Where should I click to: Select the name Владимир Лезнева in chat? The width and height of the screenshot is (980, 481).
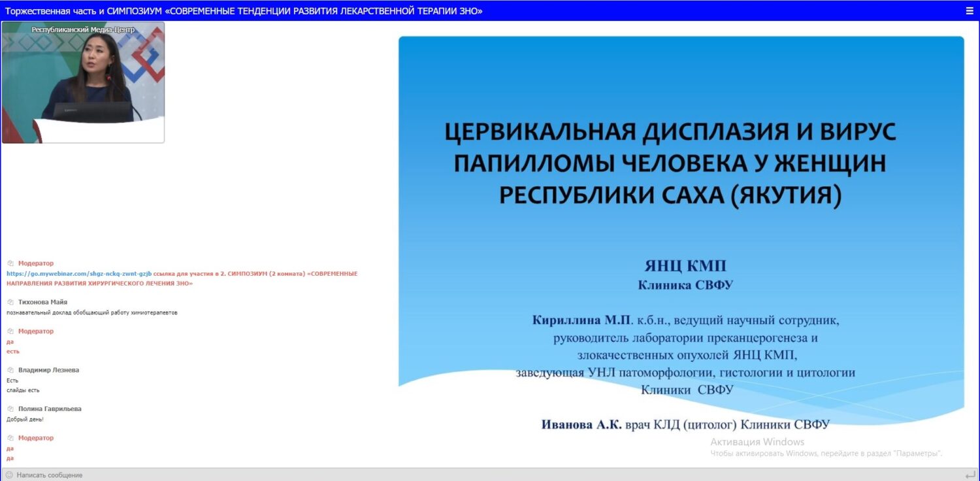(x=48, y=371)
